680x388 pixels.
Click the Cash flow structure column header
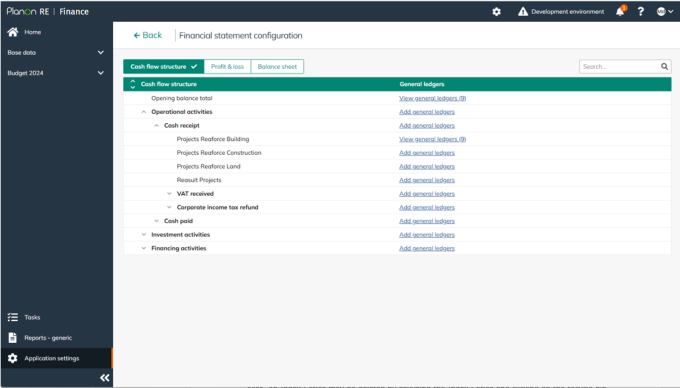[169, 84]
